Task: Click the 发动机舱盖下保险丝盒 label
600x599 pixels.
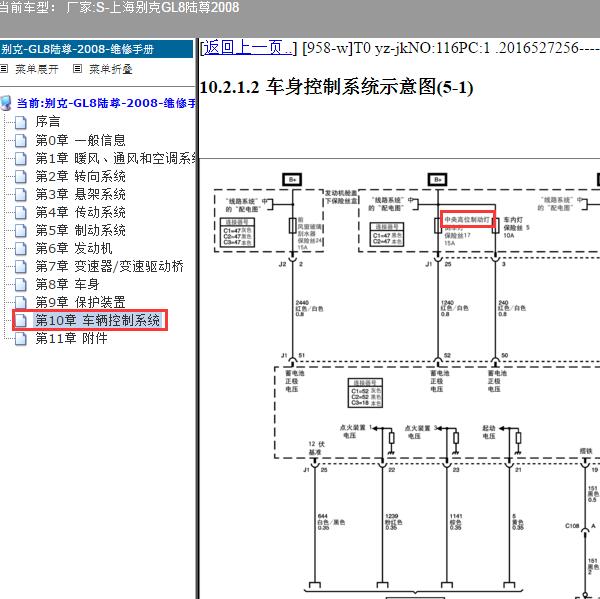Action: pos(341,197)
